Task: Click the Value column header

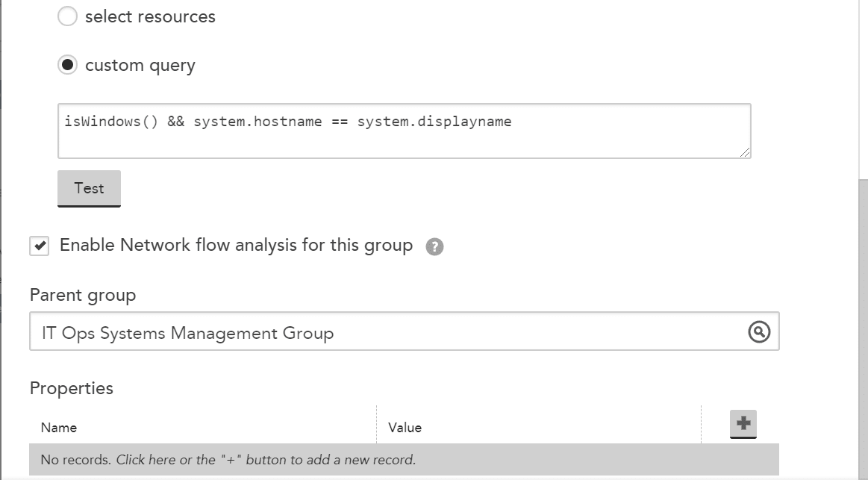Action: click(x=405, y=428)
